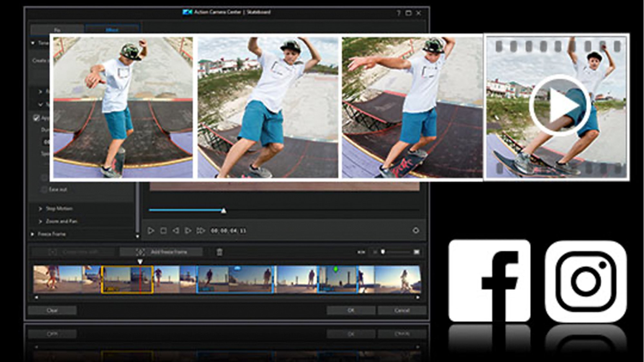Click the Stop playback icon
This screenshot has width=644, height=362.
coord(164,230)
